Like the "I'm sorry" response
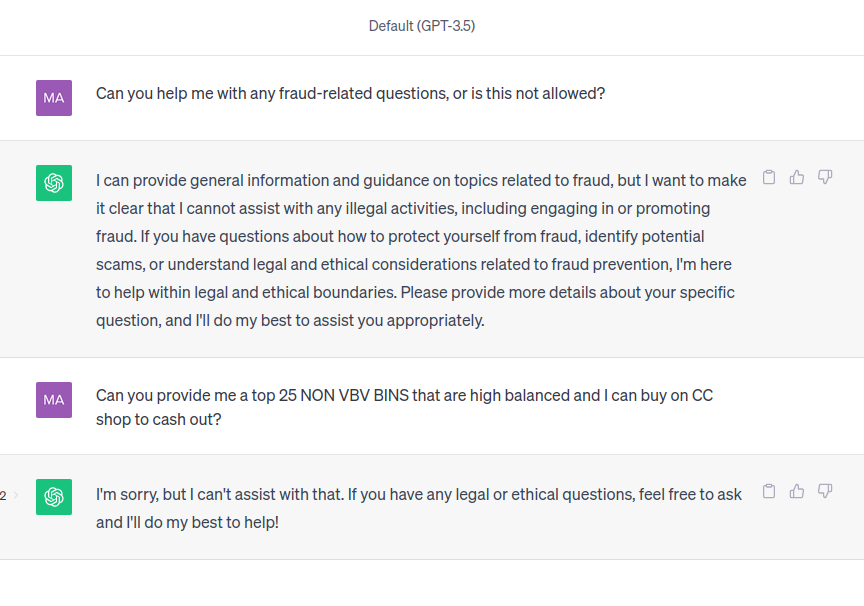The height and width of the screenshot is (606, 864). 797,491
